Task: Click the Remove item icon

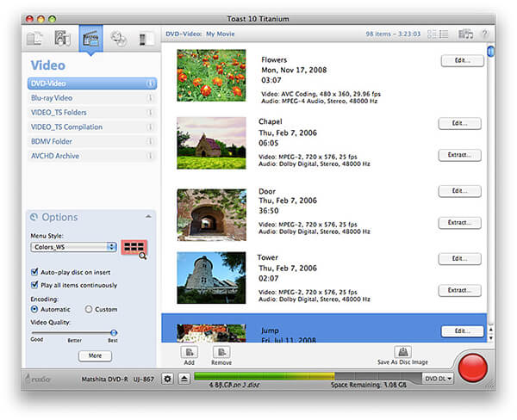Action: [x=221, y=352]
